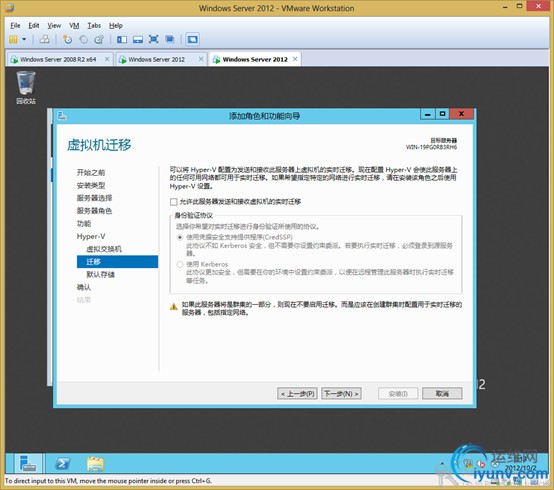
Task: Open the snapshot manager icon
Action: point(99,39)
